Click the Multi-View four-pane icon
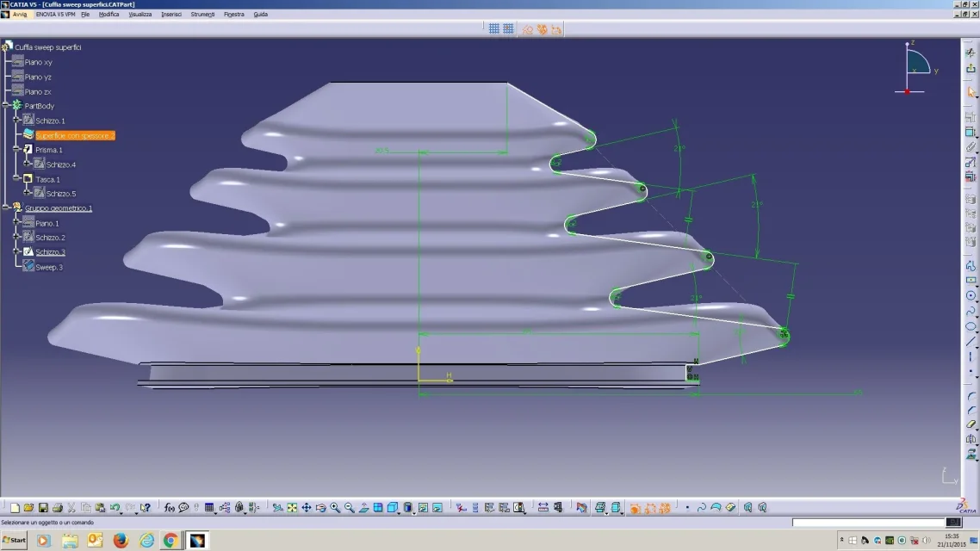 pyautogui.click(x=378, y=508)
